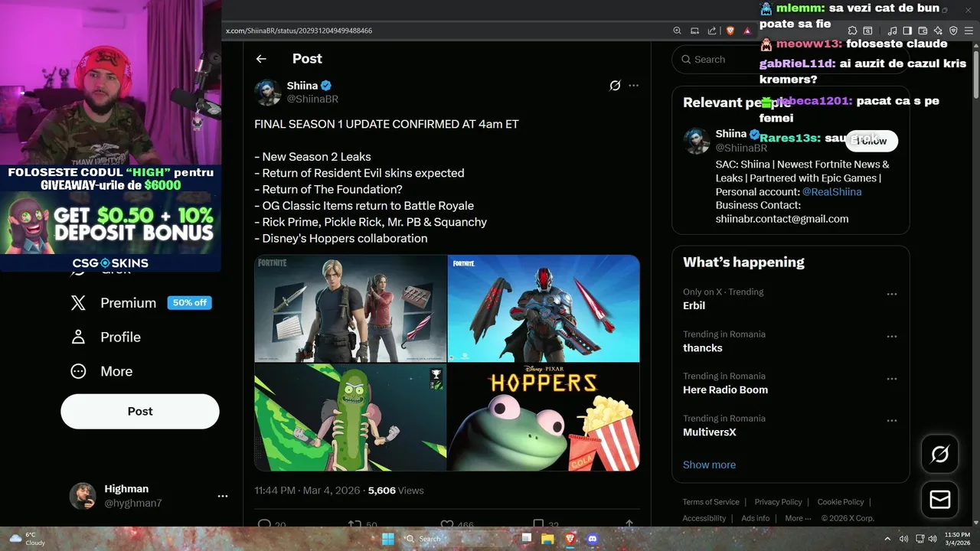Open the floating Grok button
The height and width of the screenshot is (551, 980).
point(940,455)
